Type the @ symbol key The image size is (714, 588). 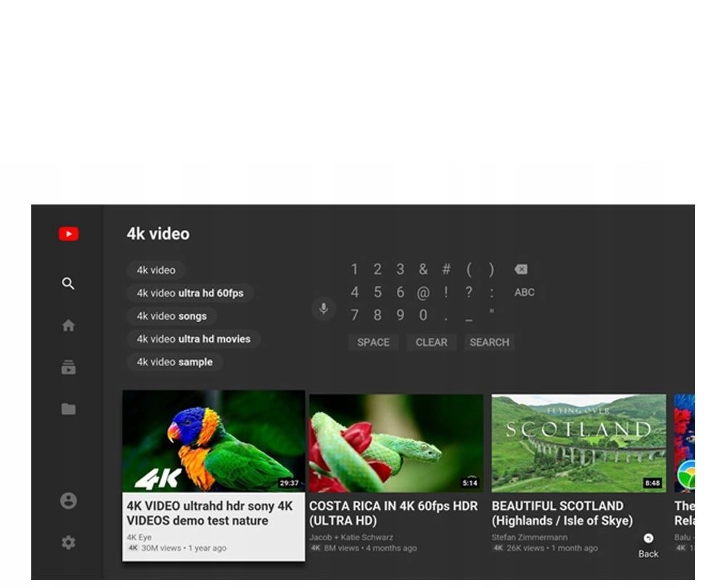pos(423,293)
